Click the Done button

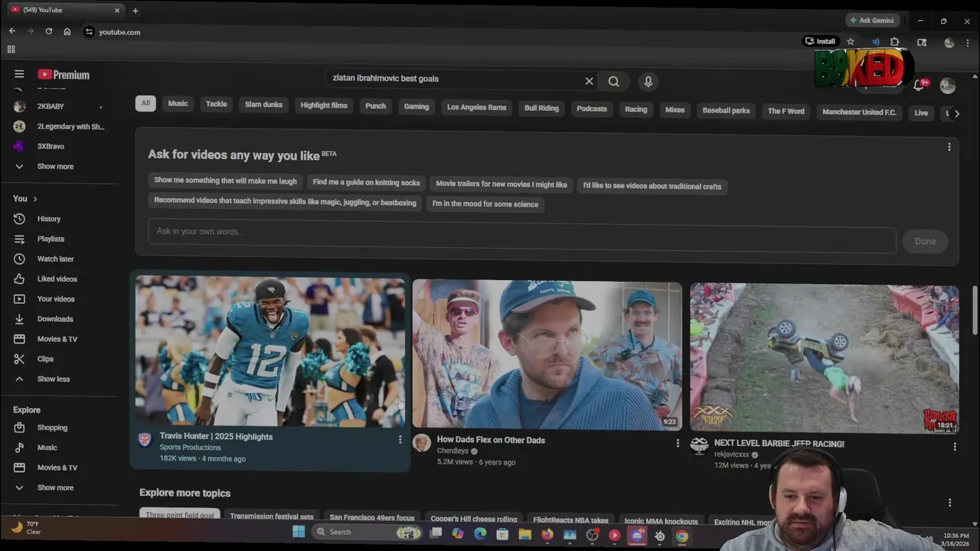(x=925, y=242)
